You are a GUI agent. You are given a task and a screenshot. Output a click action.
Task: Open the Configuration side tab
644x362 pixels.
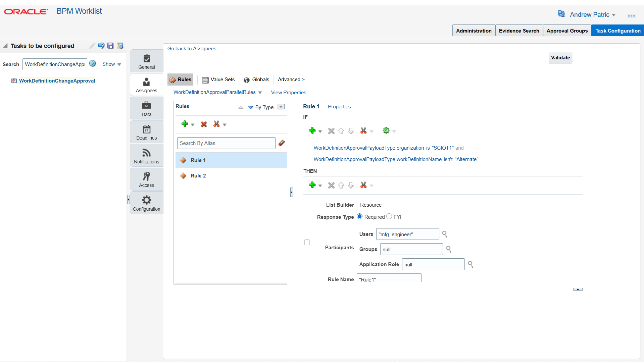point(147,203)
